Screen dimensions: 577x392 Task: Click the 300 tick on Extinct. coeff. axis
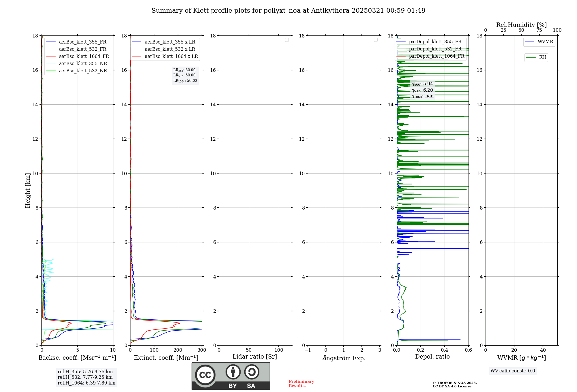[202, 350]
